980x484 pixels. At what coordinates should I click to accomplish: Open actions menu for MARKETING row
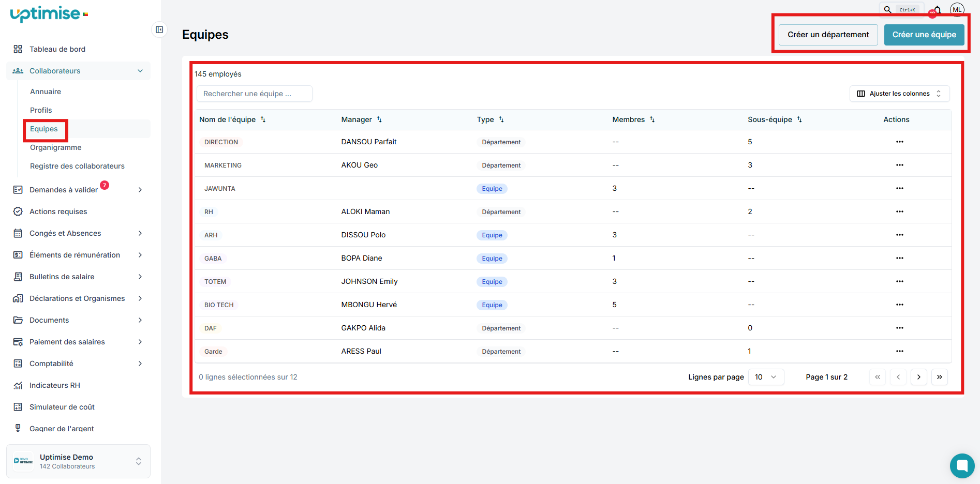tap(900, 165)
